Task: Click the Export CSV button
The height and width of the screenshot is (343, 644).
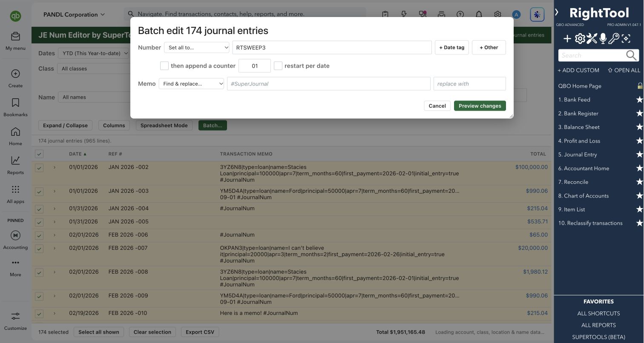Action: tap(200, 332)
